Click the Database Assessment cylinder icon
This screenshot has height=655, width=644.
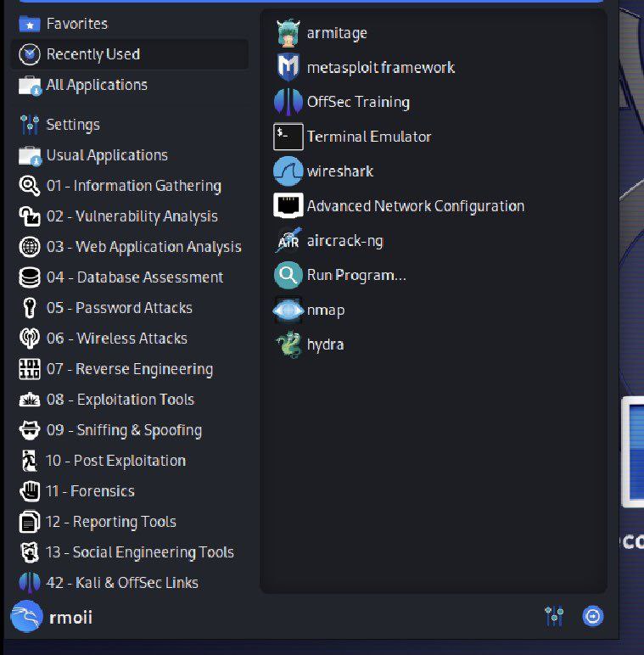[x=30, y=277]
